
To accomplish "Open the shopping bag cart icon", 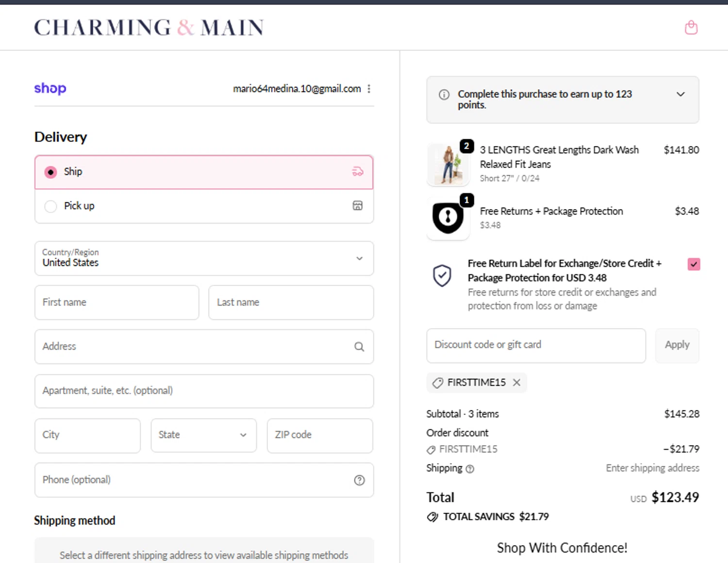I will (691, 27).
